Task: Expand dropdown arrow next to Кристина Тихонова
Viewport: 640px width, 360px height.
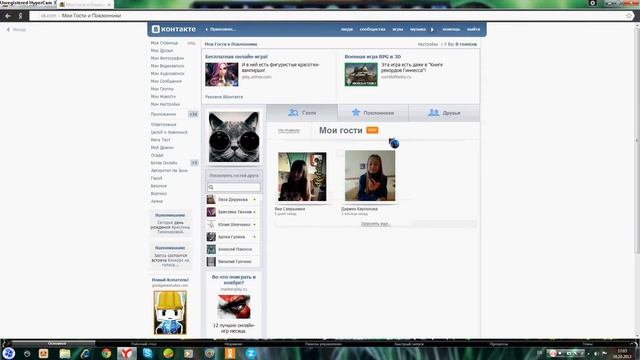Action: (x=254, y=212)
